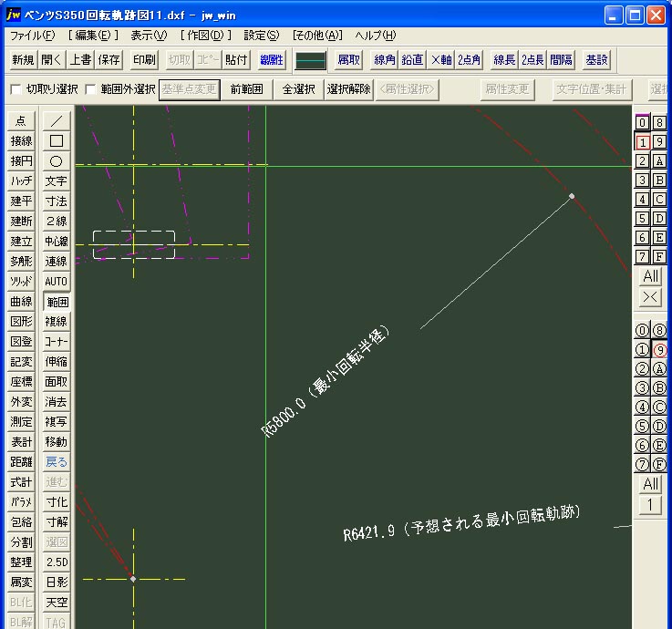Open the 表示(V) menu
The image size is (672, 629).
click(x=149, y=36)
